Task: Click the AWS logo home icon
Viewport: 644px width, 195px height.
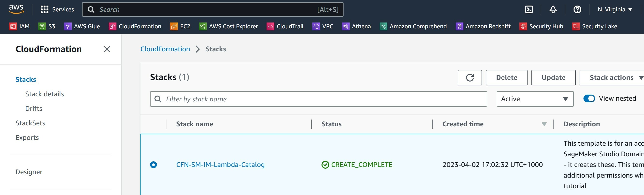Action: (x=16, y=9)
